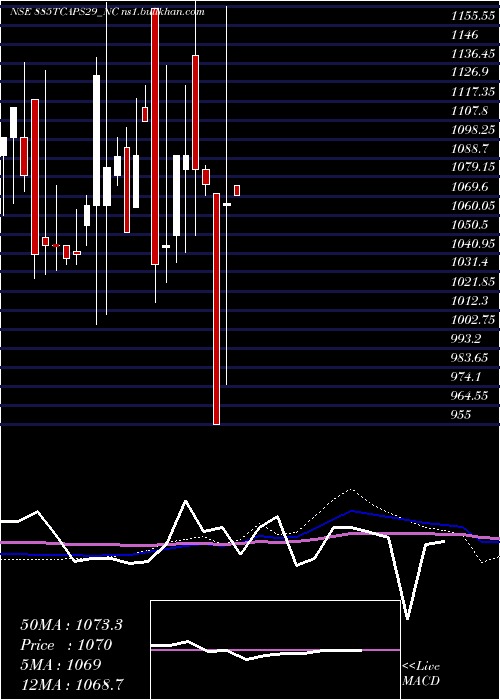Click the 1098.25 price axis label
Viewport: 500px width, 700px height.
473,130
